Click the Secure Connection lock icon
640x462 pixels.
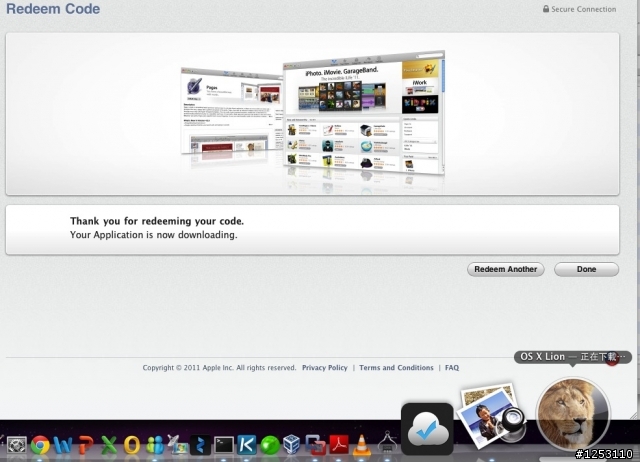[546, 9]
